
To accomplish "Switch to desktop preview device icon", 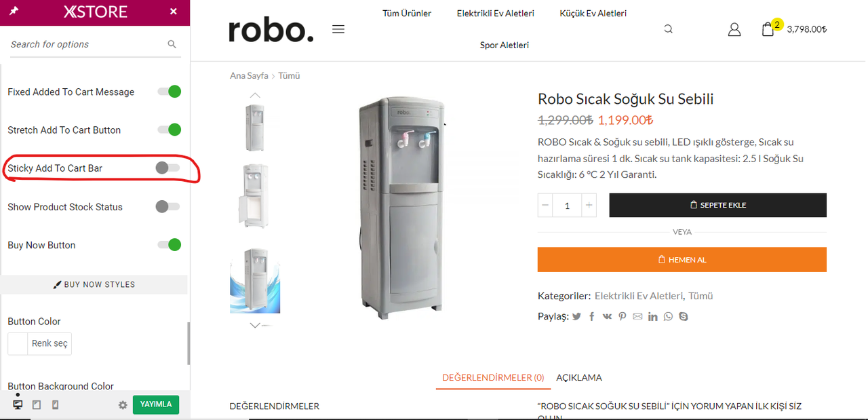I will (x=18, y=404).
